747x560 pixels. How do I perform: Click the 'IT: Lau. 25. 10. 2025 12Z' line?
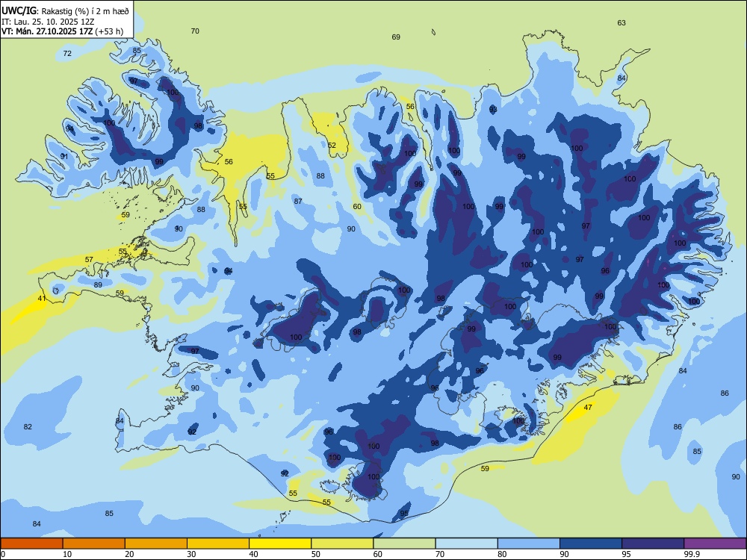point(49,22)
